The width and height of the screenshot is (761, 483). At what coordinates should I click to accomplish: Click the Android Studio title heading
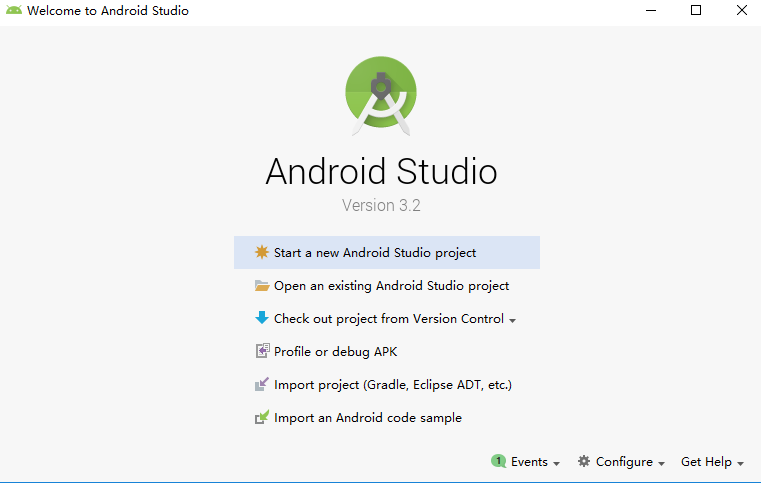[381, 171]
